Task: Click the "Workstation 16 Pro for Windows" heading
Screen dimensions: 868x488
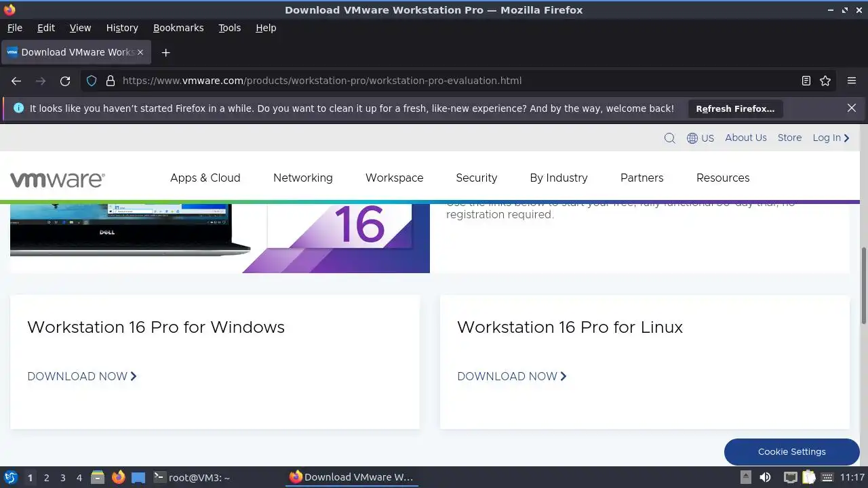Action: 156,327
